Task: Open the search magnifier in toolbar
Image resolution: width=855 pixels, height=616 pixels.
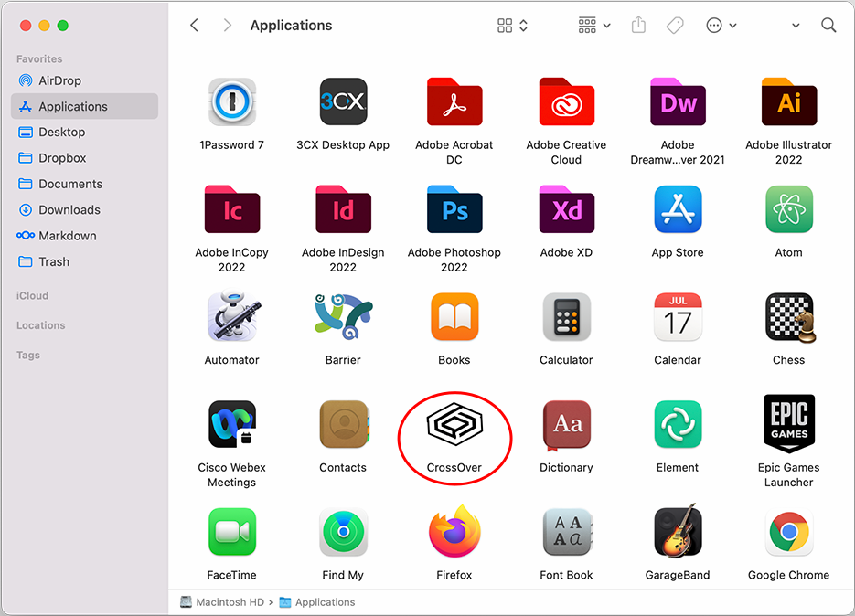Action: (x=828, y=26)
